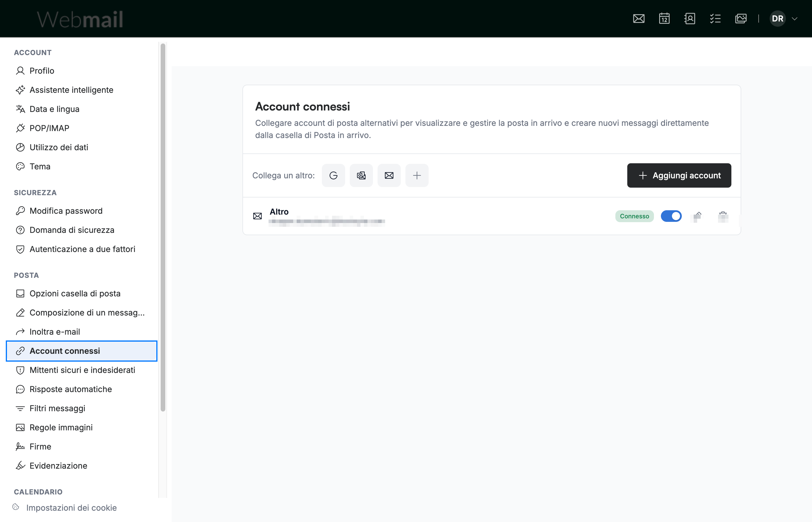
Task: Click the ACCOUNT section header
Action: point(33,52)
